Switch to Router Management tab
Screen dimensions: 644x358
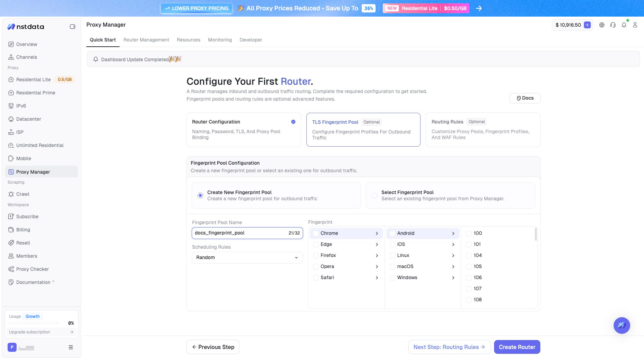coord(146,40)
